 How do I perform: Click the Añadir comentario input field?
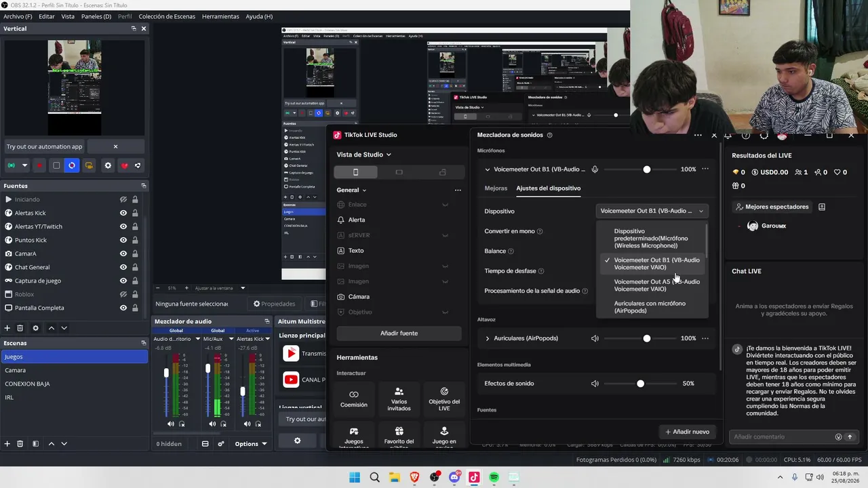click(x=781, y=437)
